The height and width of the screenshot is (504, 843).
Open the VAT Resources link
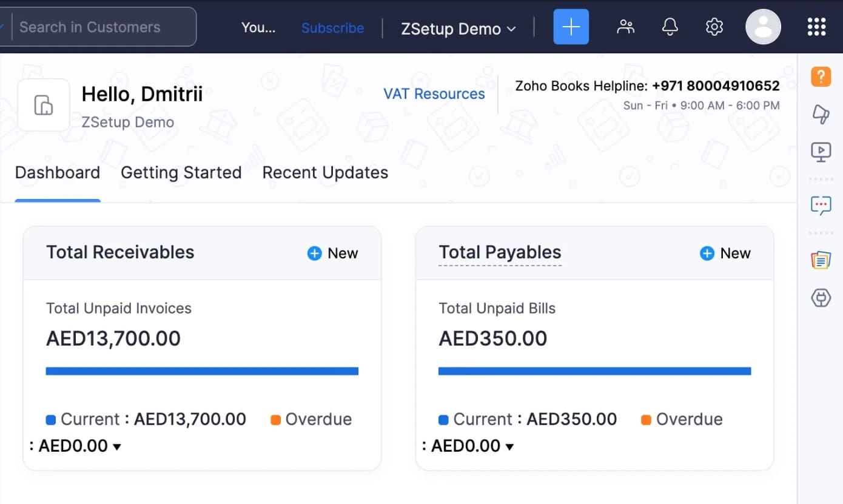click(x=434, y=94)
